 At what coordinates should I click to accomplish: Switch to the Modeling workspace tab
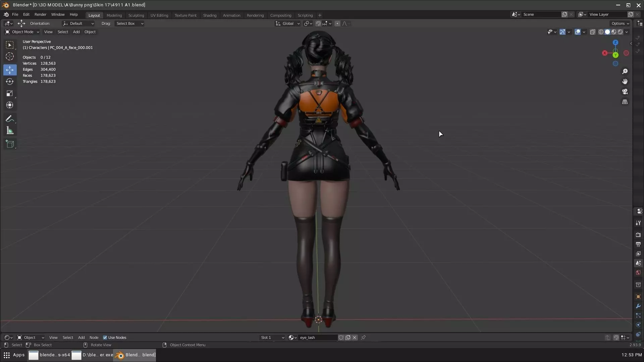coord(114,15)
